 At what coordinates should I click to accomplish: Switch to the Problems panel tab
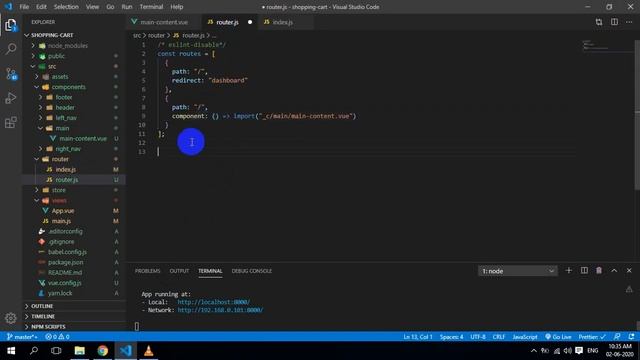tap(147, 271)
